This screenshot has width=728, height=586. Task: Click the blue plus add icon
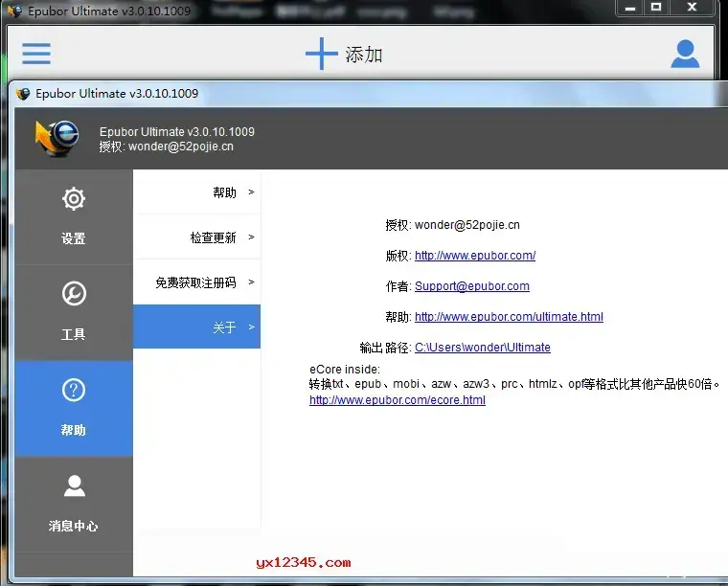pyautogui.click(x=321, y=54)
